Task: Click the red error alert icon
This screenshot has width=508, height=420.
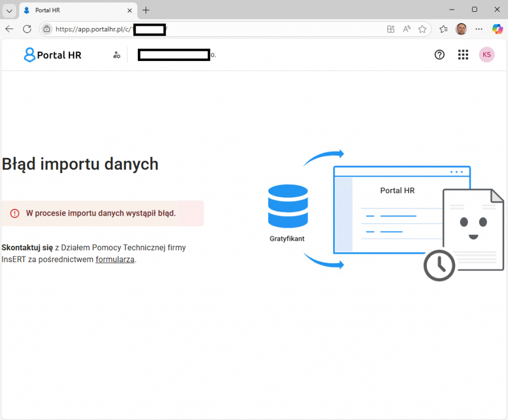Action: (x=15, y=213)
